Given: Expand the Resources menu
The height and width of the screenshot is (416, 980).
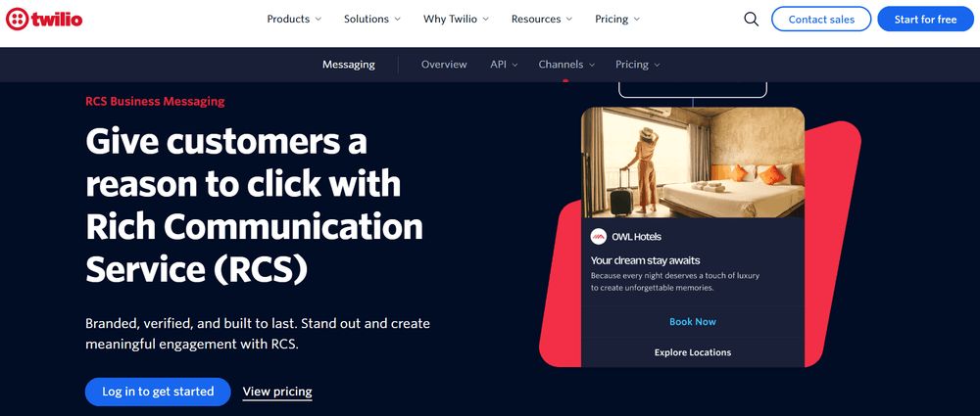Looking at the screenshot, I should [x=542, y=19].
